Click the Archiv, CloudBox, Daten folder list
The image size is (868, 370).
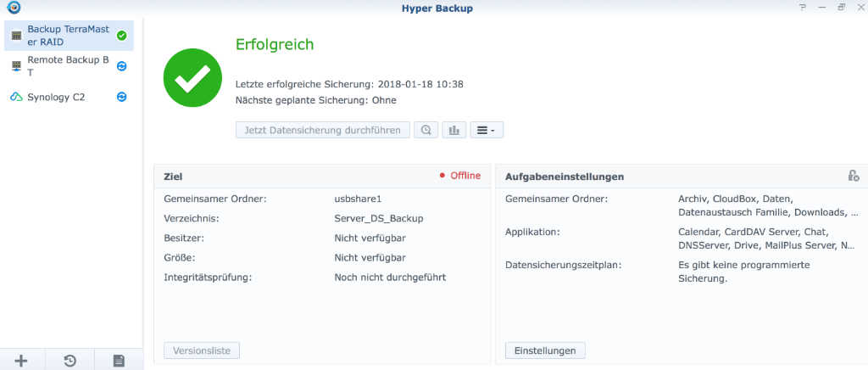click(x=768, y=205)
